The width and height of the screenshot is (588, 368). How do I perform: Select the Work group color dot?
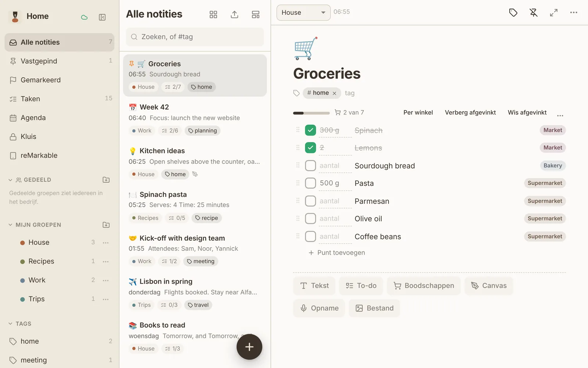tap(22, 280)
